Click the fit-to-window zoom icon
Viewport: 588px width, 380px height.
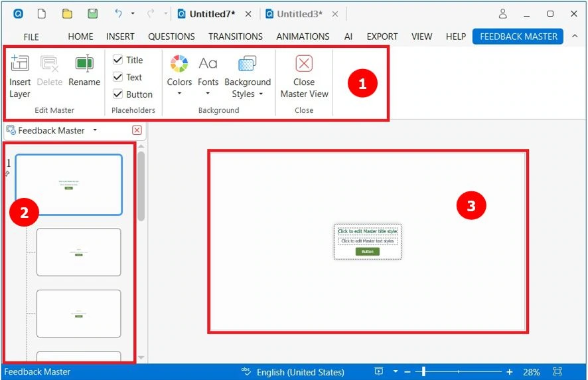(x=557, y=372)
